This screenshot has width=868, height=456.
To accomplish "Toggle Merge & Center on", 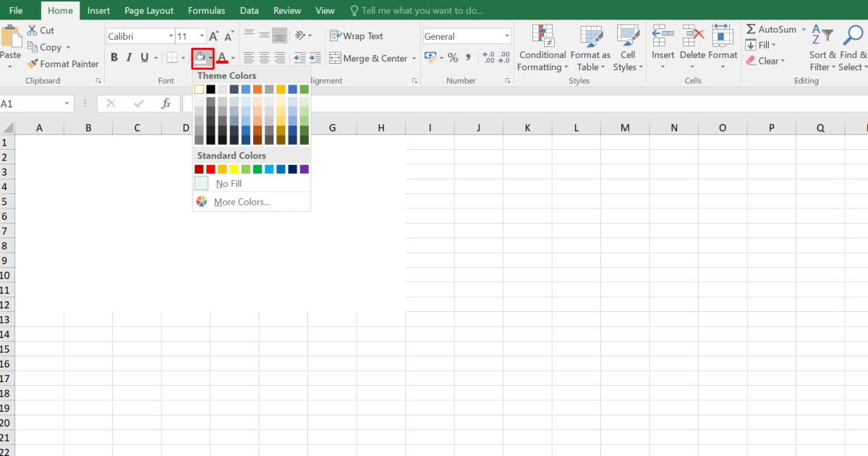I will pos(367,58).
